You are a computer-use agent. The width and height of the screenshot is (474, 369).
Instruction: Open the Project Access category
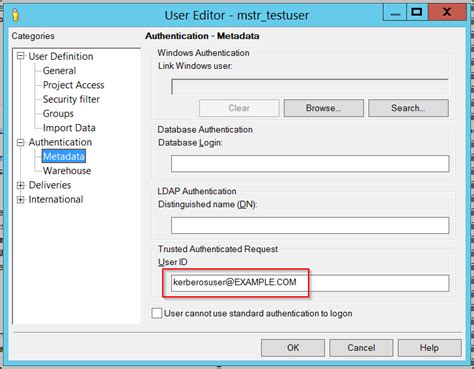pos(73,85)
